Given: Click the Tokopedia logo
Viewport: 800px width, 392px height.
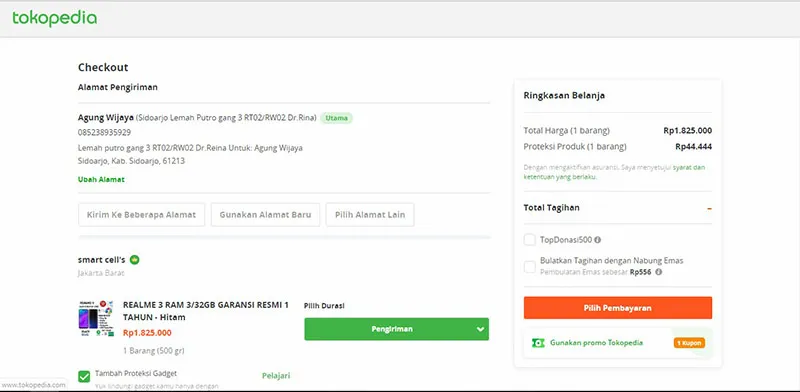Looking at the screenshot, I should [55, 19].
